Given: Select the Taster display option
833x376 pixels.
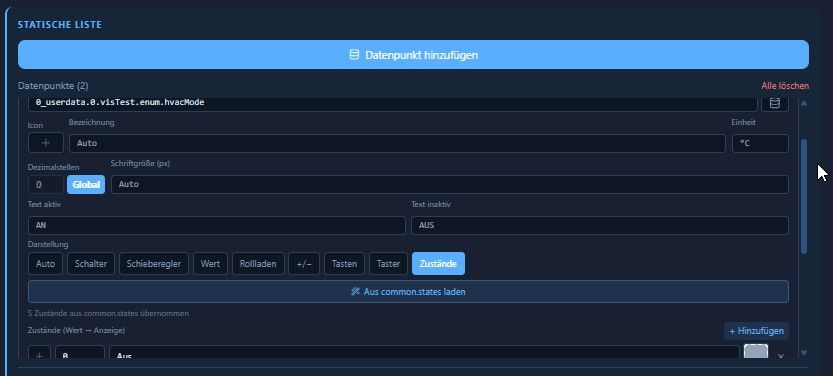Looking at the screenshot, I should [388, 264].
